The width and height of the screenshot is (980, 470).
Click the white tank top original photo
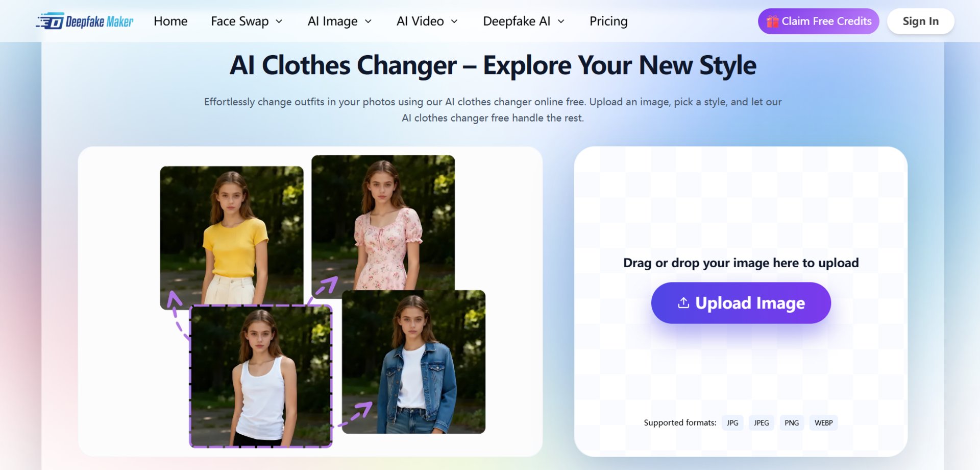[261, 376]
